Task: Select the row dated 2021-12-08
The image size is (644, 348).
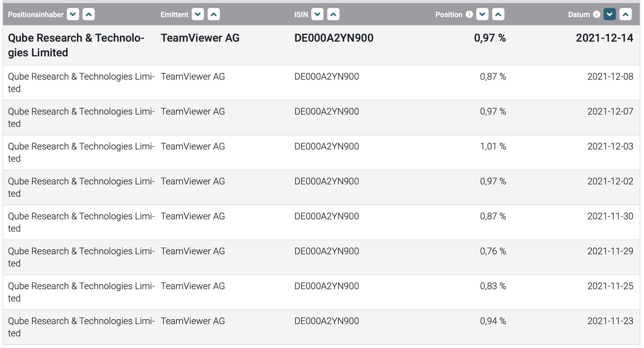Action: coord(321,83)
